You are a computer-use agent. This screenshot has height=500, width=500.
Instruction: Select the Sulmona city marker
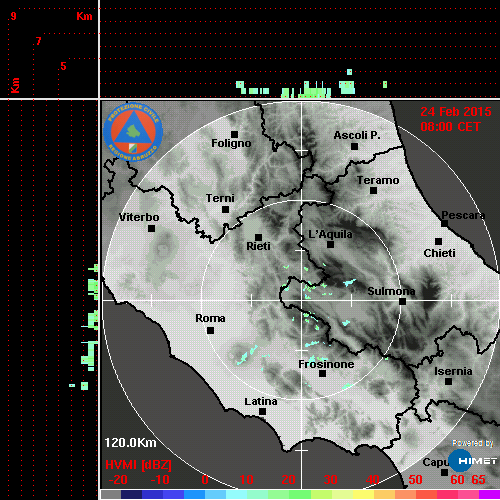[x=403, y=302]
